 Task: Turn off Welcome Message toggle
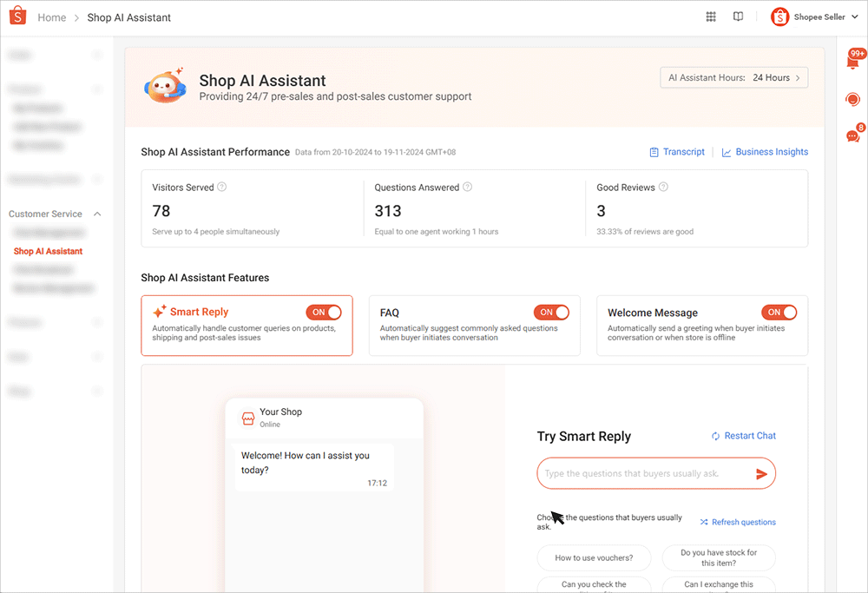[779, 313]
